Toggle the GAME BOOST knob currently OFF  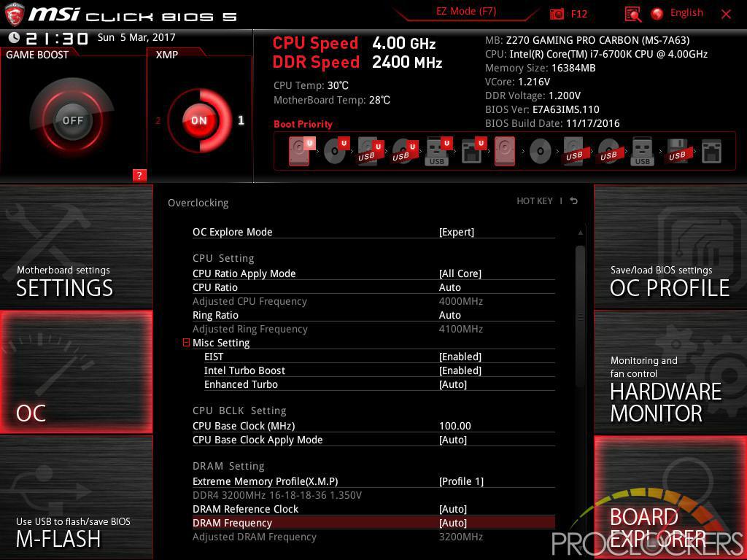(x=72, y=120)
